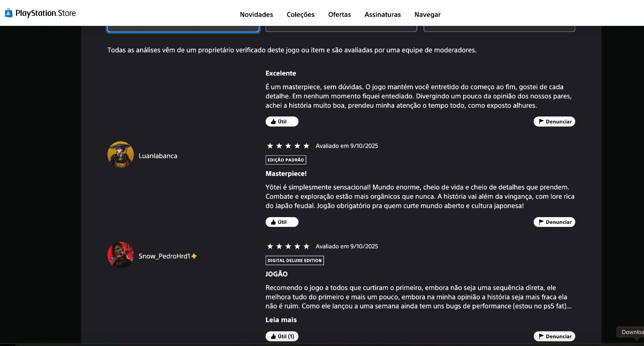This screenshot has height=346, width=644.
Task: Select the username Snow_PedroHrd1
Action: (164, 256)
